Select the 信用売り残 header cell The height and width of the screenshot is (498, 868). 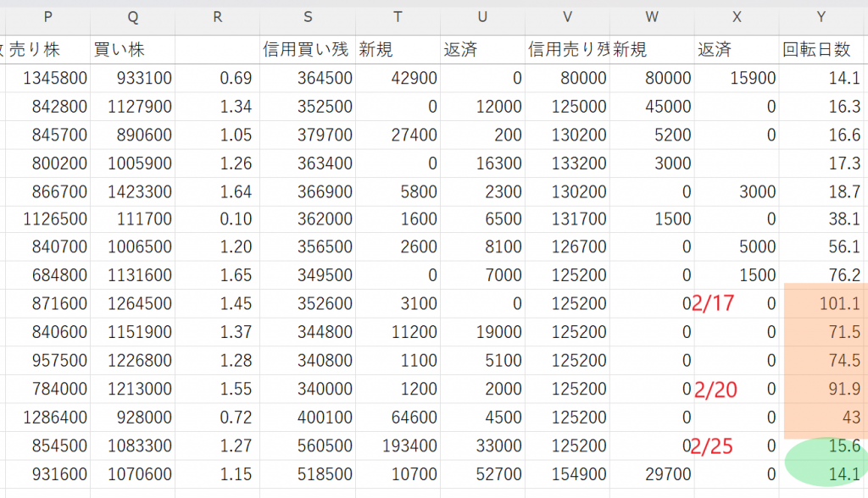click(566, 50)
